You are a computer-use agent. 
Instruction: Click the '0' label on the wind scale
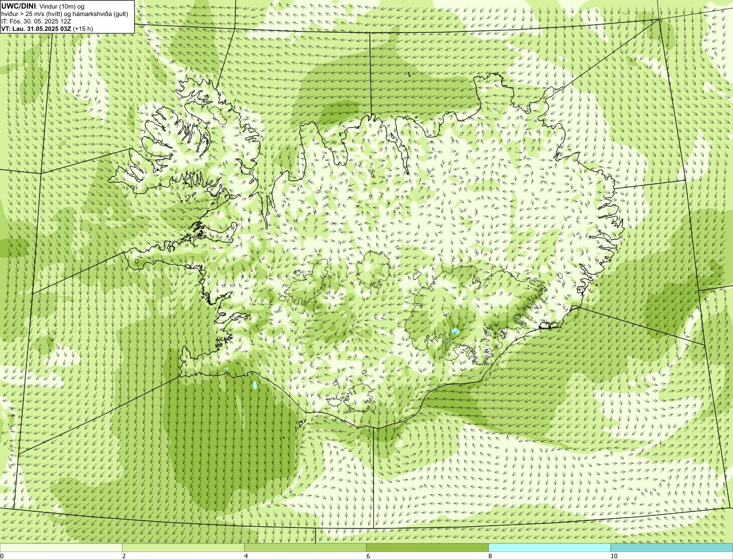pos(2,556)
